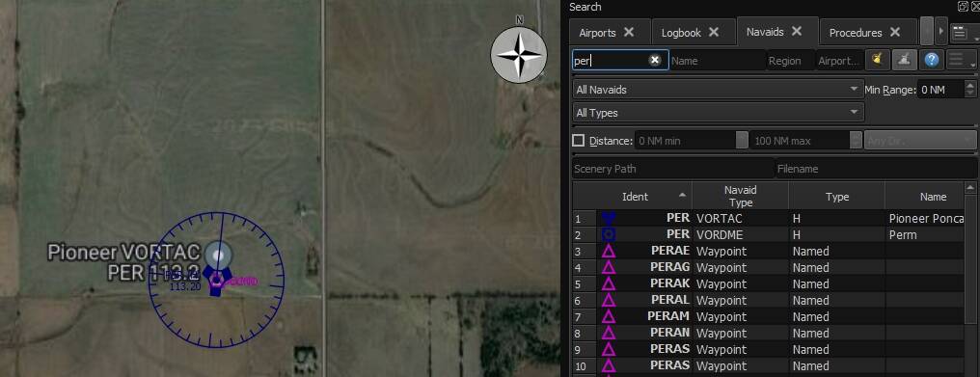Click the clear search on map icon
The width and height of the screenshot is (980, 377).
[905, 60]
